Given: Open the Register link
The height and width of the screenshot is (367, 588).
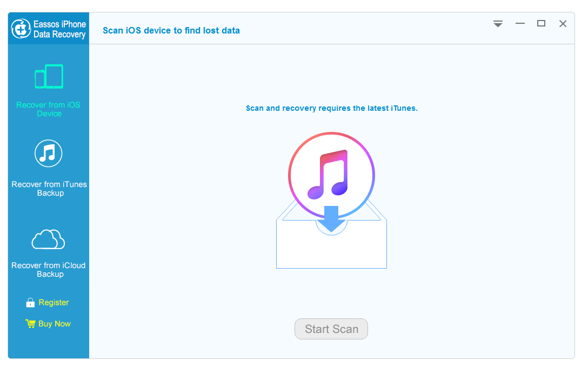Looking at the screenshot, I should [x=54, y=303].
